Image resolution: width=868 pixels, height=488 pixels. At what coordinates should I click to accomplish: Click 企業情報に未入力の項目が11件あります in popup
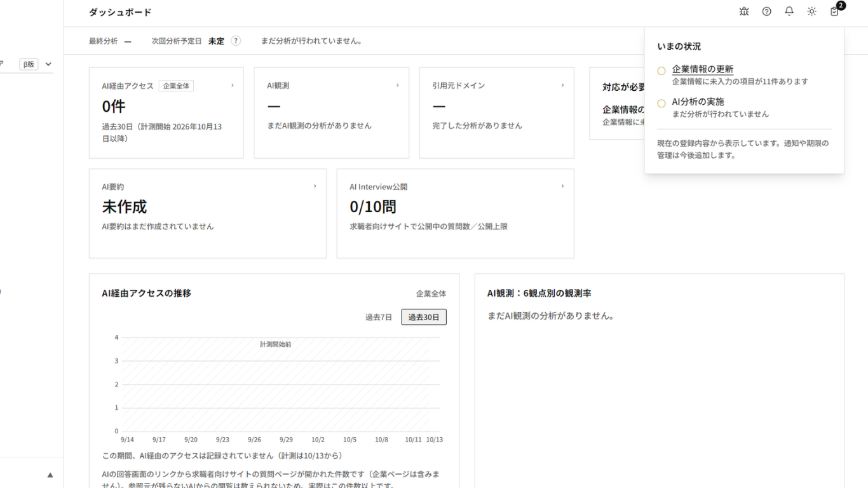click(x=740, y=81)
